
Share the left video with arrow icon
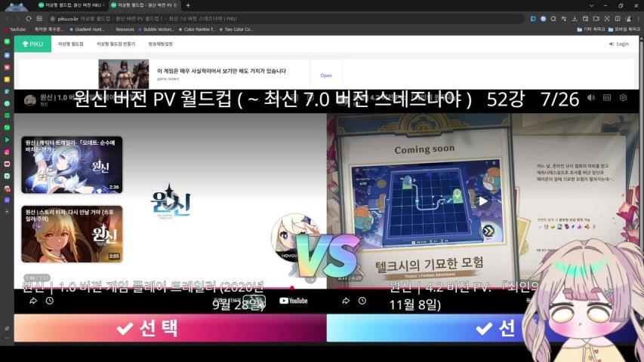pyautogui.click(x=33, y=301)
